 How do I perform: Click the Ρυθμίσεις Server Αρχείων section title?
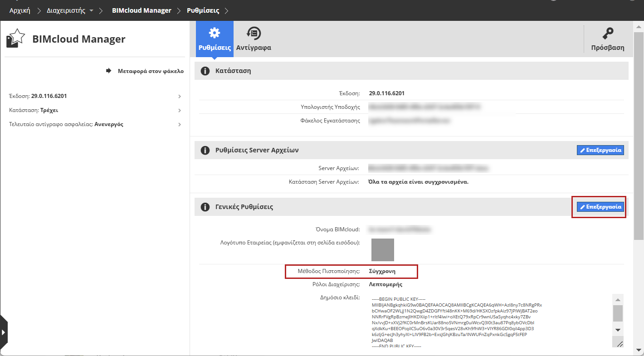pyautogui.click(x=257, y=150)
